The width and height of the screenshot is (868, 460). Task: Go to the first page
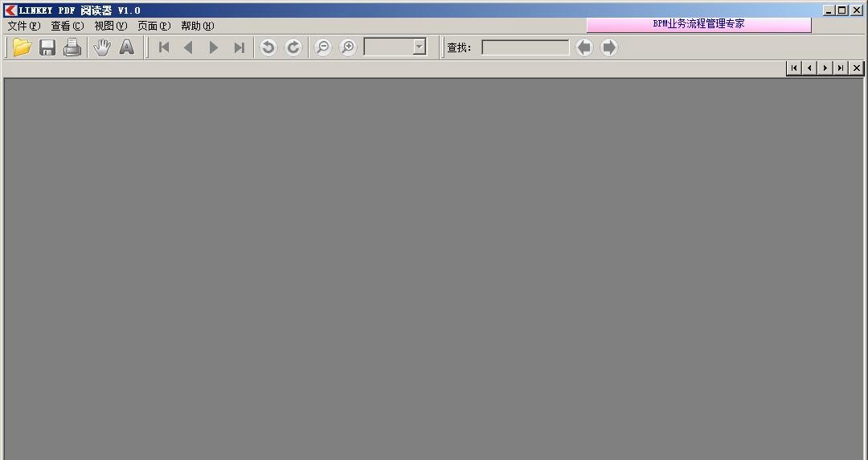click(164, 47)
